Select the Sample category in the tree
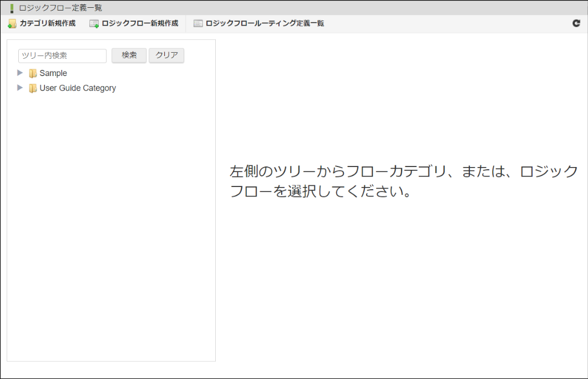 click(54, 73)
